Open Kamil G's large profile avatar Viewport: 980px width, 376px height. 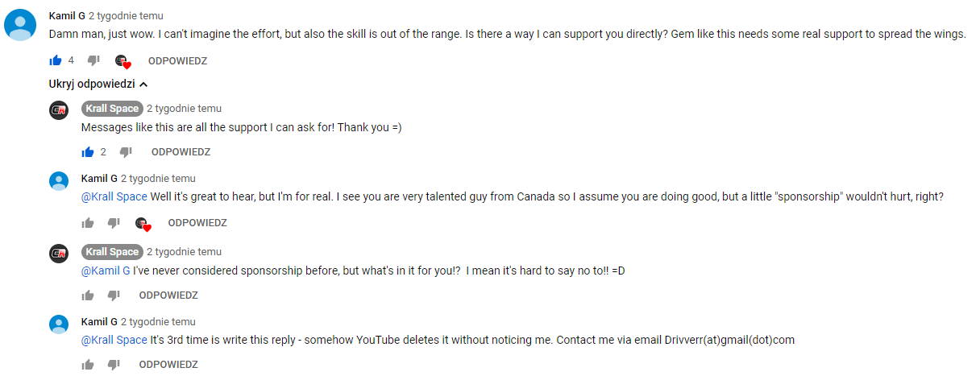pos(20,25)
